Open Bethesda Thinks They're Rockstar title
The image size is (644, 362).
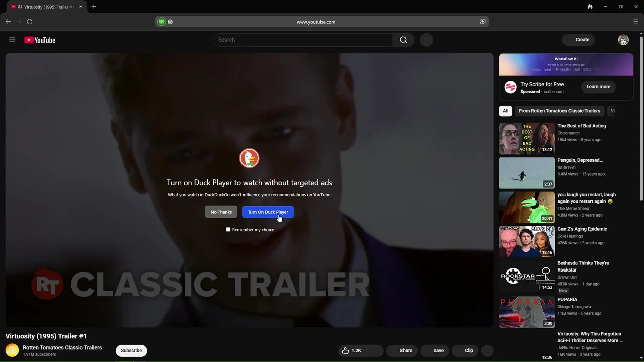coord(583,266)
